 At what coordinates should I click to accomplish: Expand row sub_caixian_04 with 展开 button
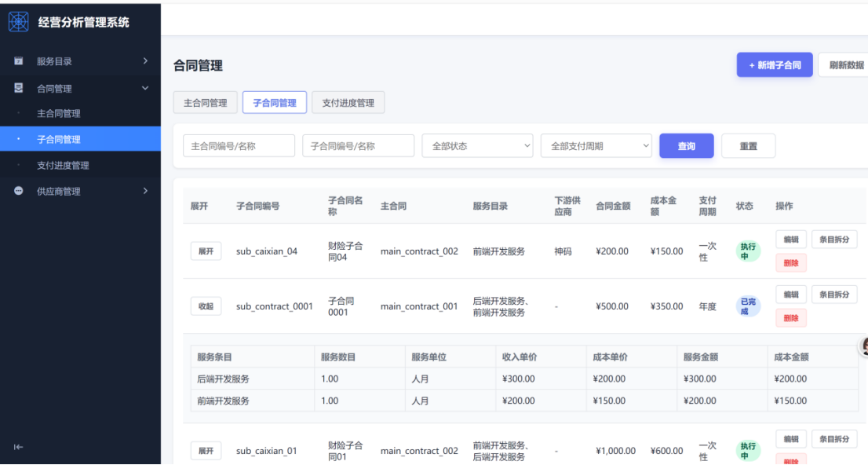tap(206, 251)
